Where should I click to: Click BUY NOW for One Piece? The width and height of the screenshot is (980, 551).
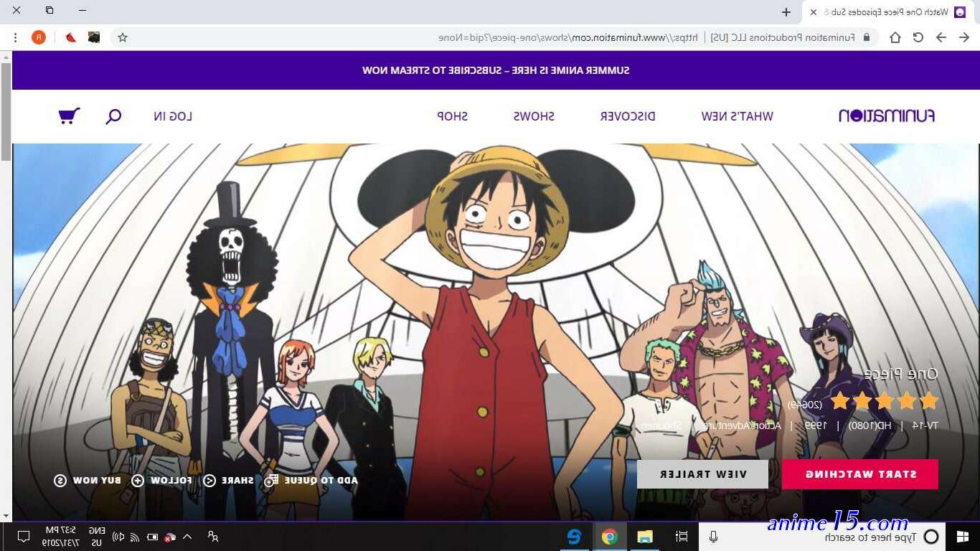click(88, 480)
